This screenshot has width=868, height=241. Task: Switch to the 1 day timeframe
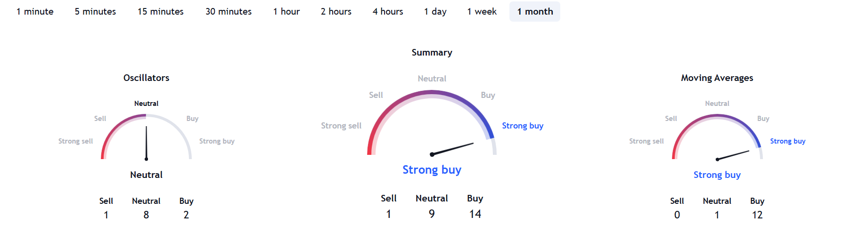coord(435,12)
